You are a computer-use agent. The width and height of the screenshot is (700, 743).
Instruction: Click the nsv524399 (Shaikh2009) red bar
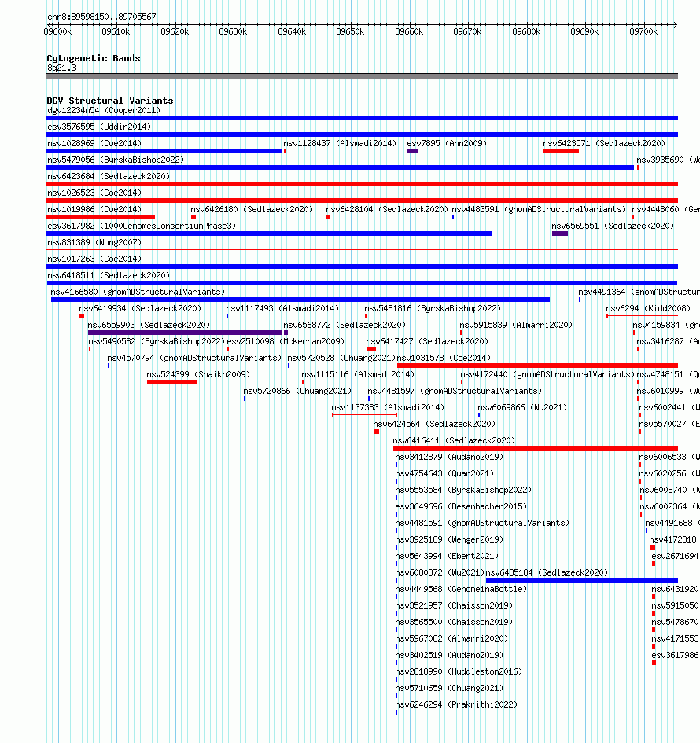[171, 382]
